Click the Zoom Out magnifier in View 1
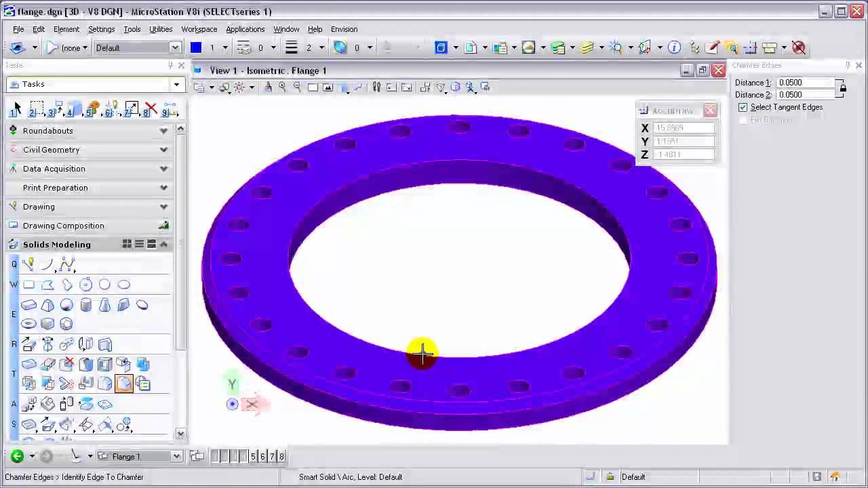868x488 pixels. (x=297, y=87)
